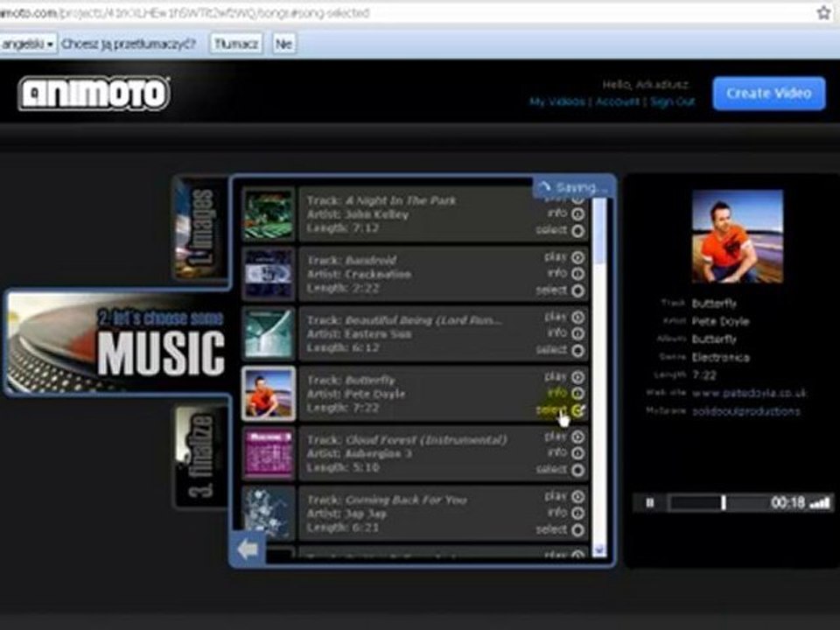This screenshot has height=630, width=840.
Task: Pause the music preview player
Action: [650, 503]
